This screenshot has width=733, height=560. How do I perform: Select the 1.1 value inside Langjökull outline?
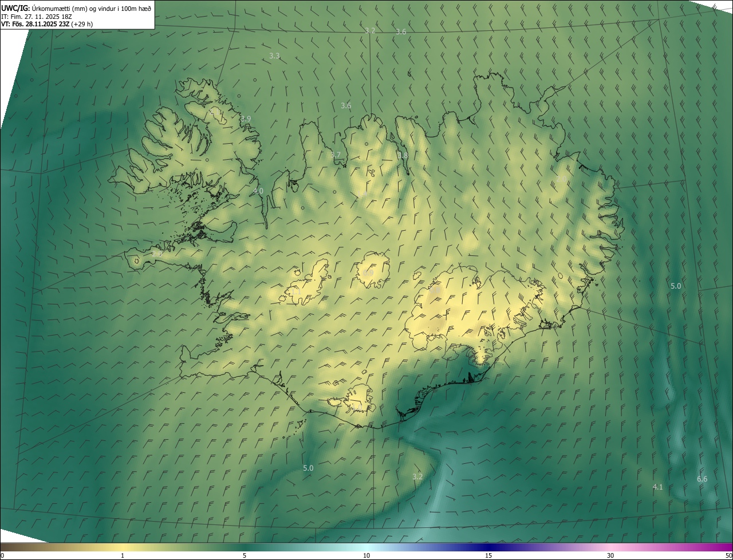click(x=296, y=291)
